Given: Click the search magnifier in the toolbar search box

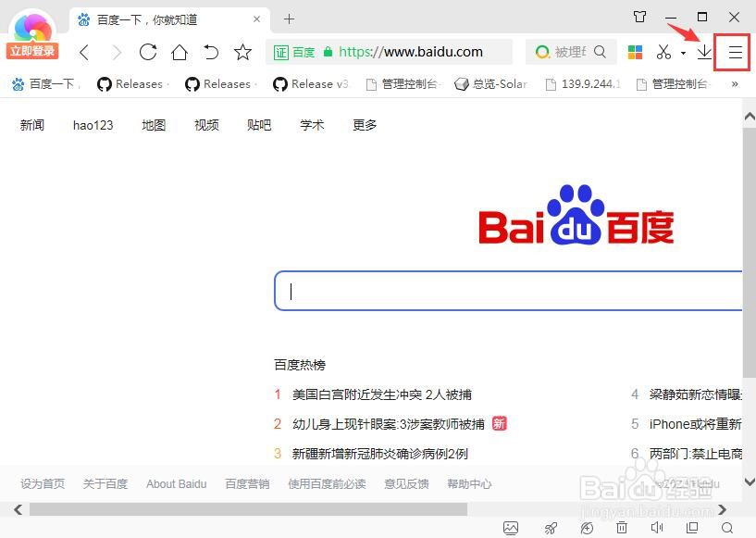Looking at the screenshot, I should [x=600, y=51].
